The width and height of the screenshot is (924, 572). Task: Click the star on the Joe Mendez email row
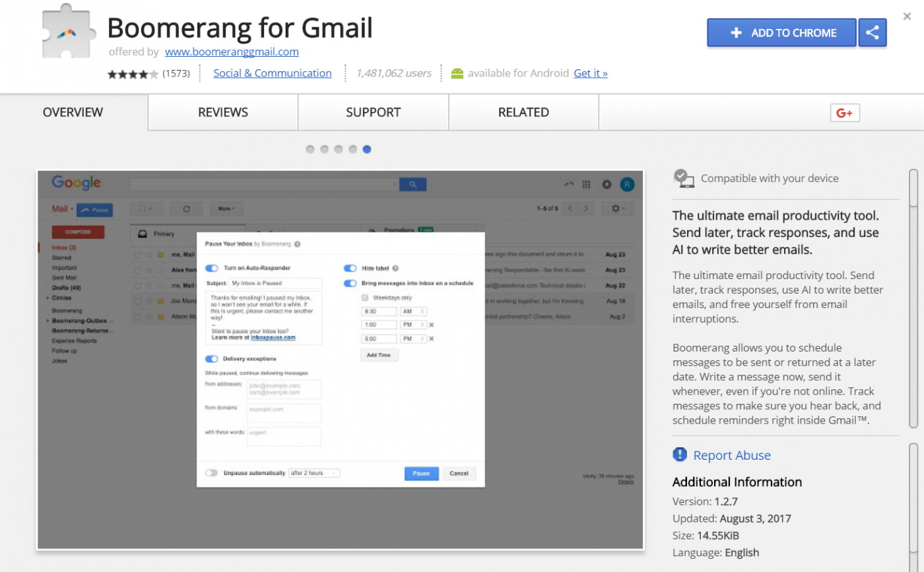[x=149, y=300]
